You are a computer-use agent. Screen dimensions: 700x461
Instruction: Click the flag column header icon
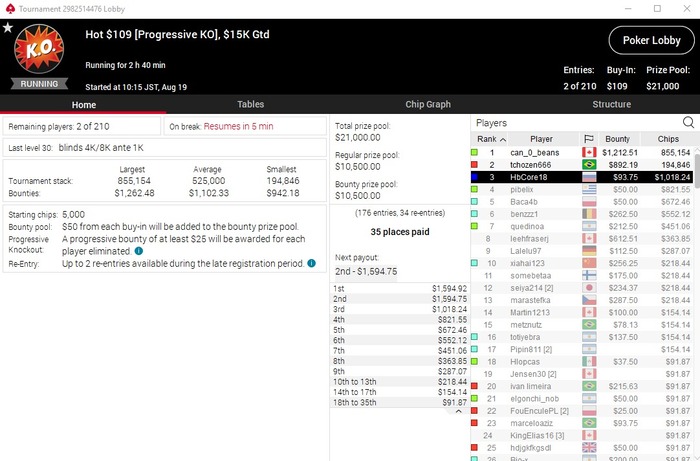tap(589, 139)
